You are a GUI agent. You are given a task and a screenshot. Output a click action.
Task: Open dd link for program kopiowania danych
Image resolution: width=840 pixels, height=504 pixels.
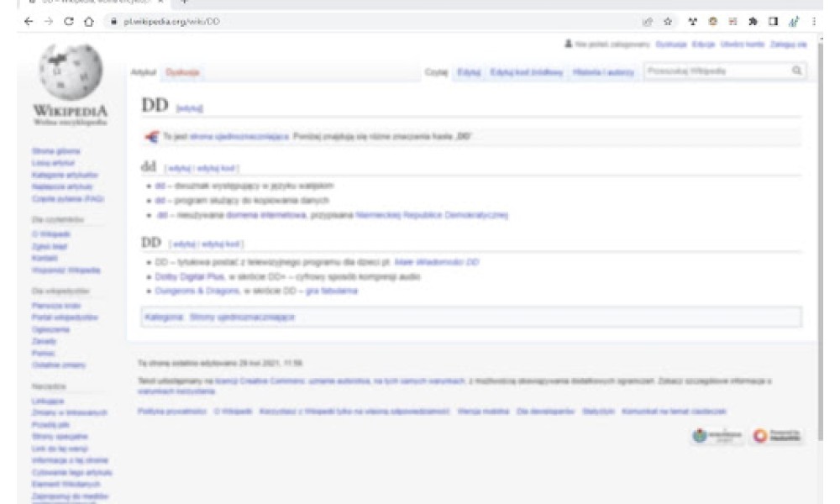(x=160, y=200)
